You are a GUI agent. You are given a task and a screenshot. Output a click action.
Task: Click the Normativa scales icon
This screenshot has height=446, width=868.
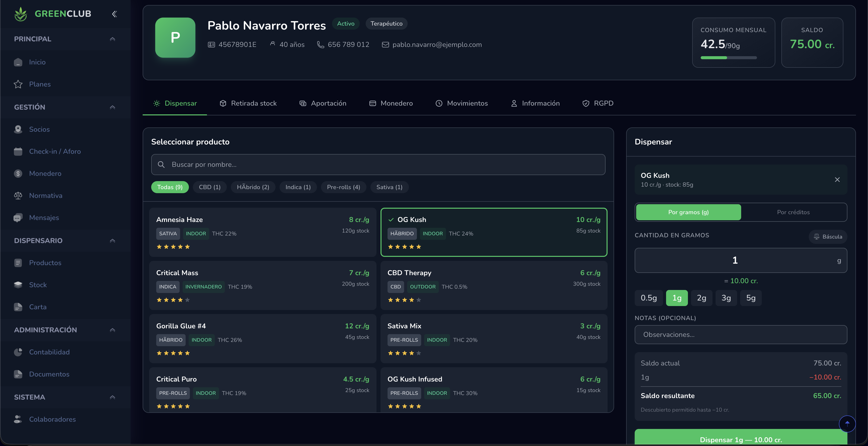coord(18,195)
